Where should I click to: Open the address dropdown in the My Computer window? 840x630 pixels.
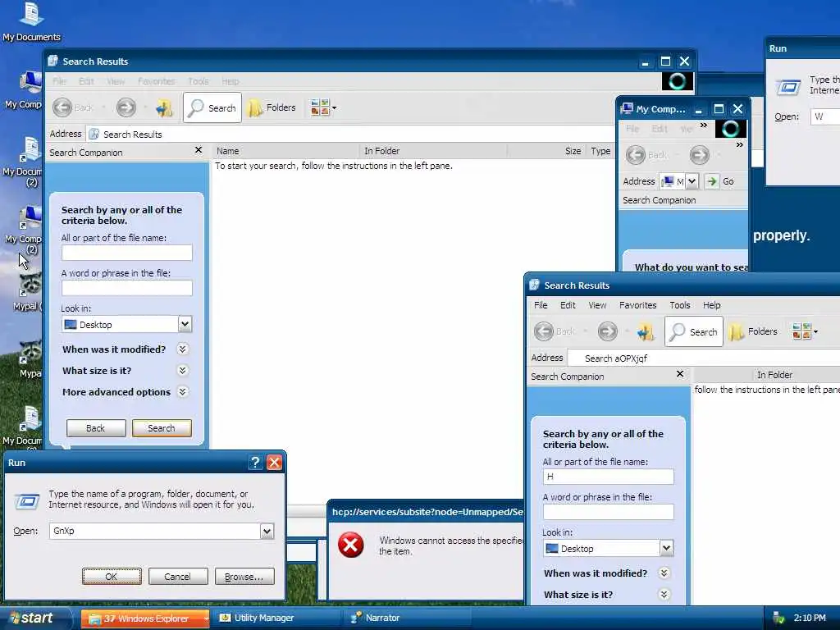[692, 181]
